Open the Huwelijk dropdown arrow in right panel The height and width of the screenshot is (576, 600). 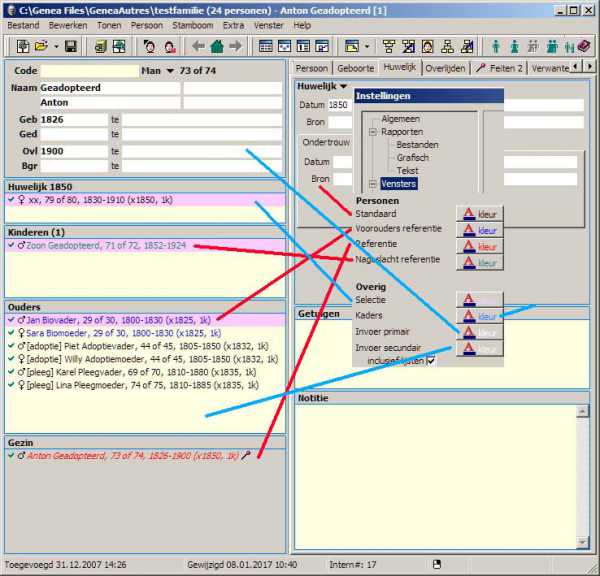pyautogui.click(x=343, y=87)
